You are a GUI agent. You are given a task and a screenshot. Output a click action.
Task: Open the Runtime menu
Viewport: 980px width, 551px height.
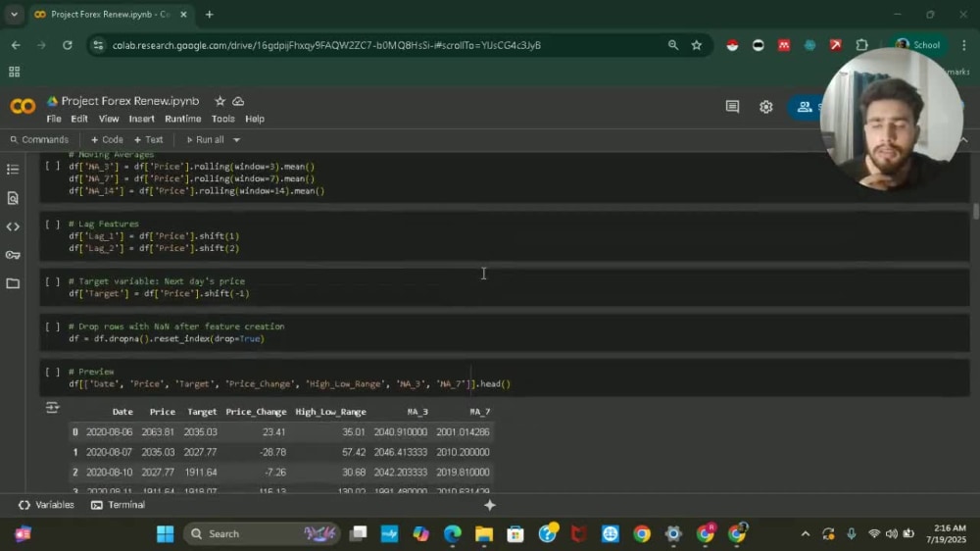183,119
